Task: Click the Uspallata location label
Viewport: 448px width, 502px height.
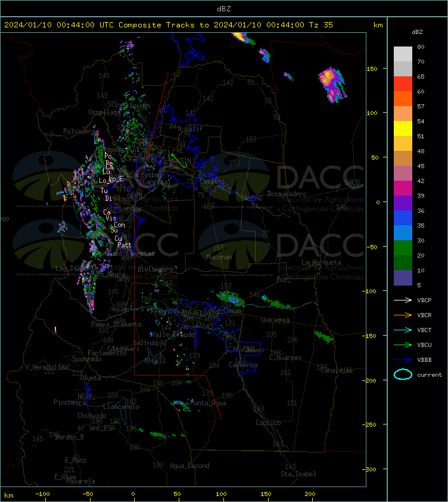Action: [104, 112]
